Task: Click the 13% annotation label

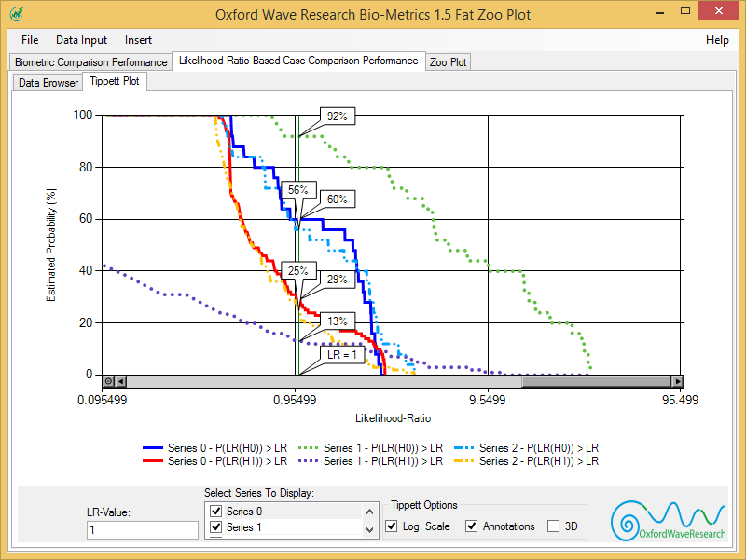Action: click(338, 321)
